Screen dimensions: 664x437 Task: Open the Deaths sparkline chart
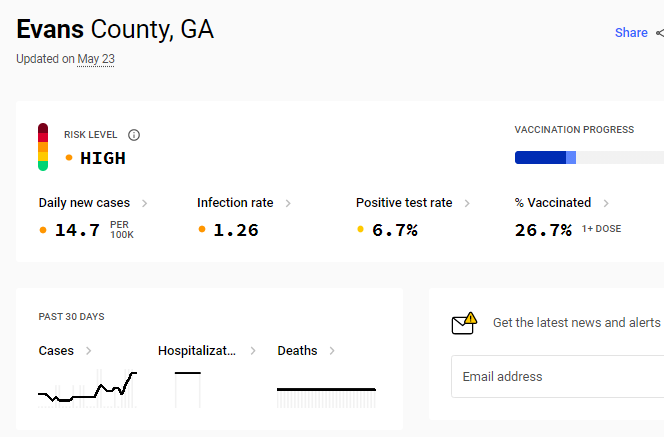pos(326,398)
